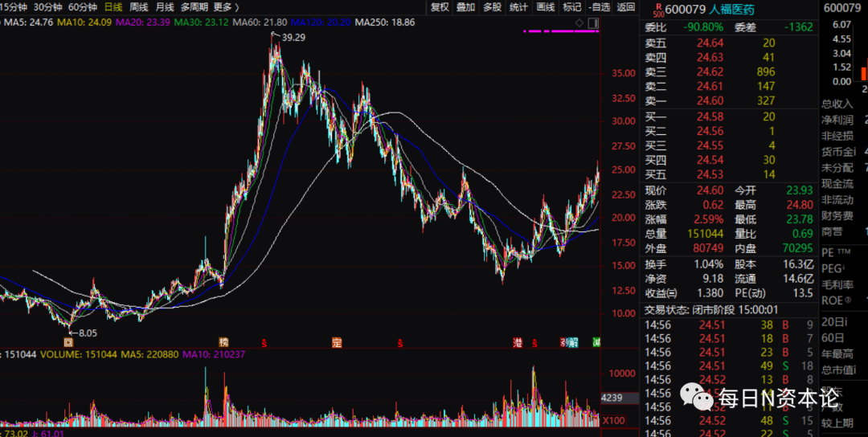Select 卖一 order row at 24.60

pos(730,100)
